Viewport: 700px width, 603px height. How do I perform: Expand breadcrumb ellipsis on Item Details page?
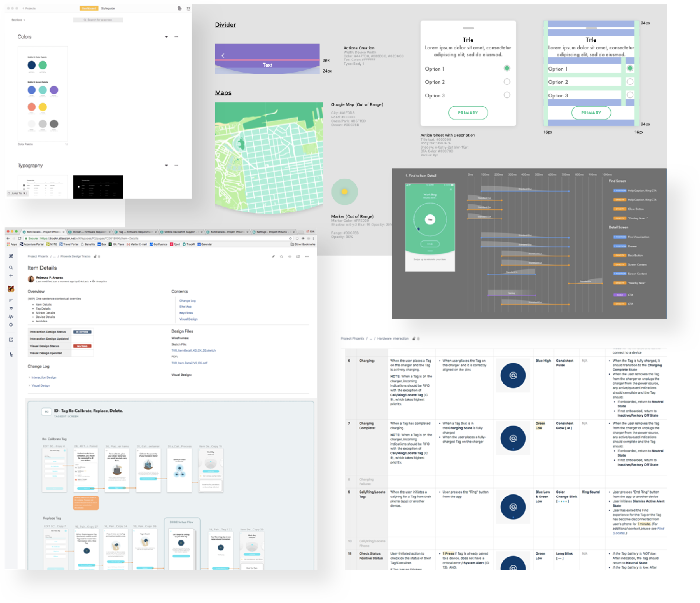pyautogui.click(x=54, y=256)
